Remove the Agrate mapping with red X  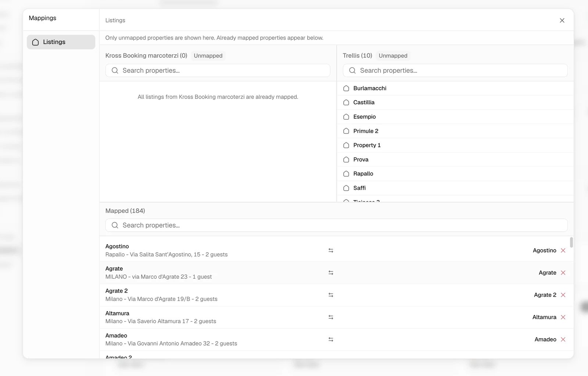coord(563,273)
